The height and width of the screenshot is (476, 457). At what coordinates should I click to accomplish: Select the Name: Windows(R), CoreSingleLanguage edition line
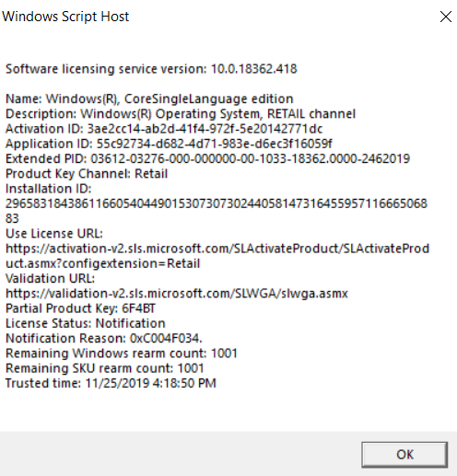(149, 99)
